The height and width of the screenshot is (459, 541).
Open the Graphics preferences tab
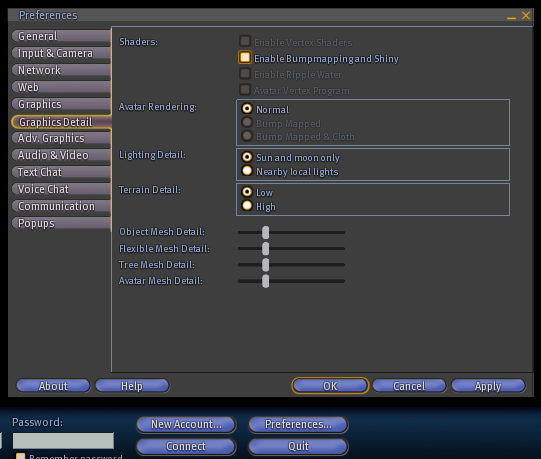click(x=61, y=104)
